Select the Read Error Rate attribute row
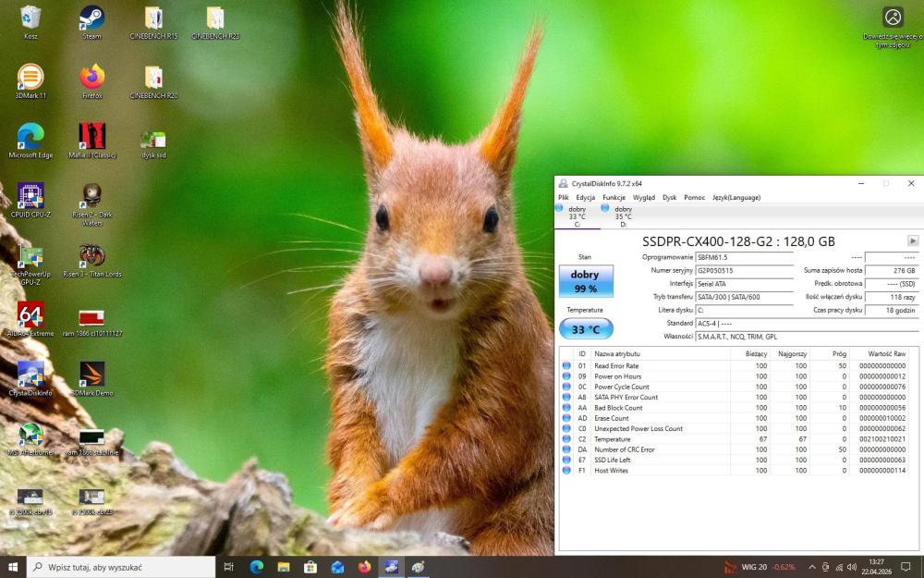This screenshot has height=578, width=924. click(x=735, y=366)
